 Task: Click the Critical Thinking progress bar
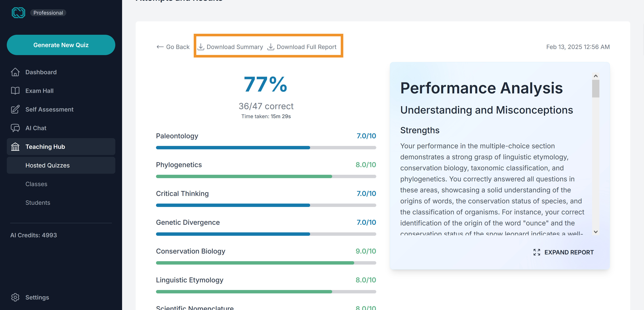(266, 205)
